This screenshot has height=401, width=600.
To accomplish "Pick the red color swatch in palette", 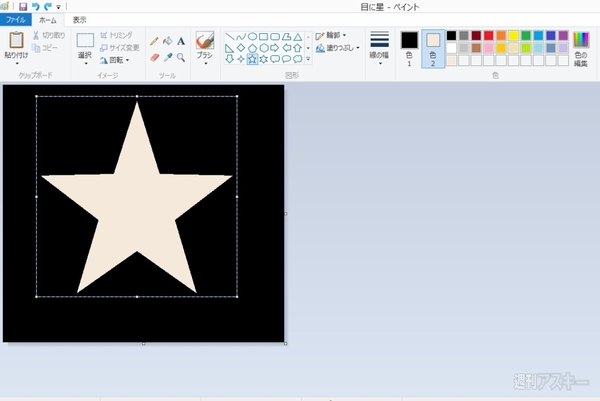I will [x=489, y=35].
